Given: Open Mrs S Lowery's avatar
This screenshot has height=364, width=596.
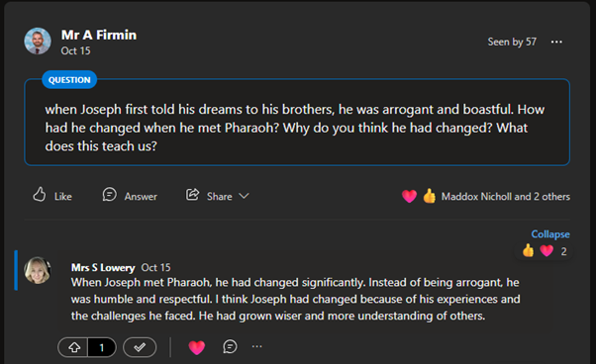Looking at the screenshot, I should point(38,270).
